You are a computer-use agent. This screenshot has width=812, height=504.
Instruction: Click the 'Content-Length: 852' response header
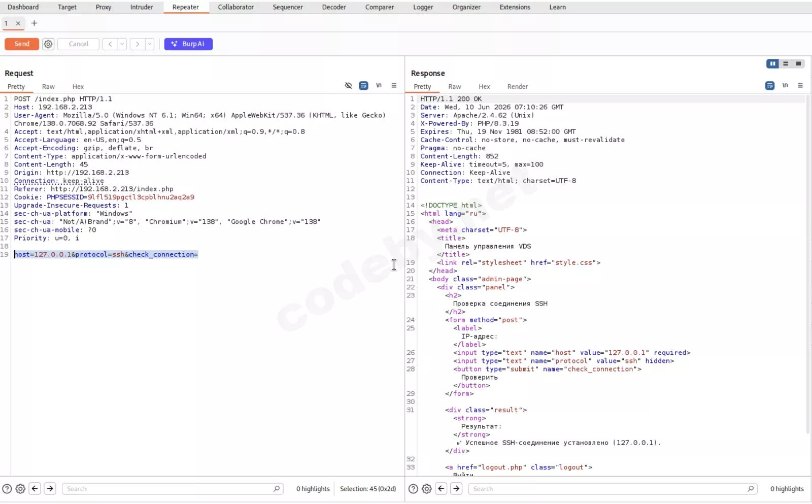coord(459,156)
